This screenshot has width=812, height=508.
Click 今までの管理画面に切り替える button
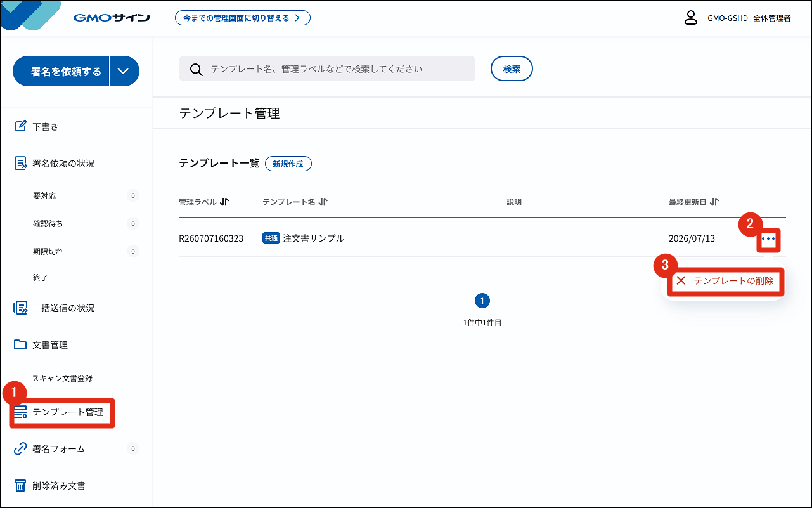click(x=243, y=18)
